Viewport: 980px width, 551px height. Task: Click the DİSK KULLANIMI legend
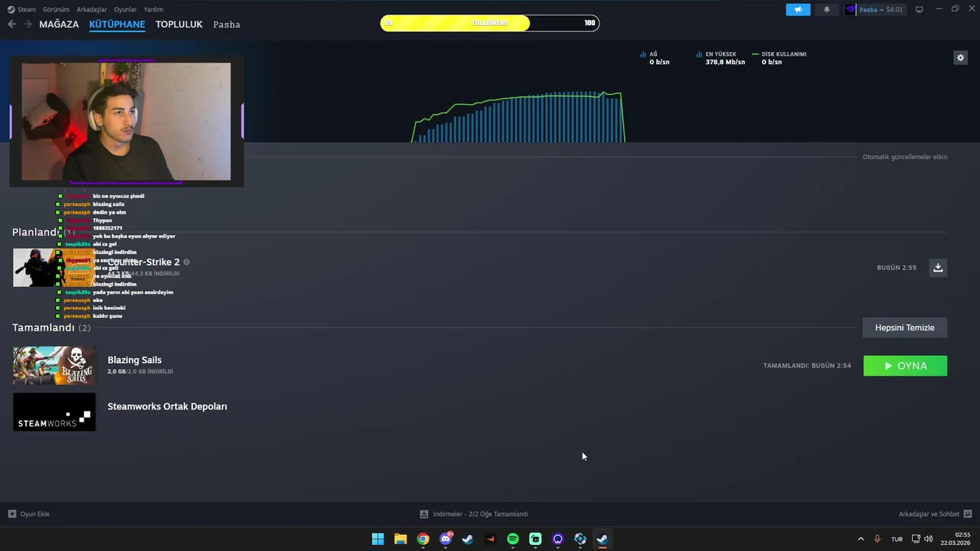coord(779,58)
